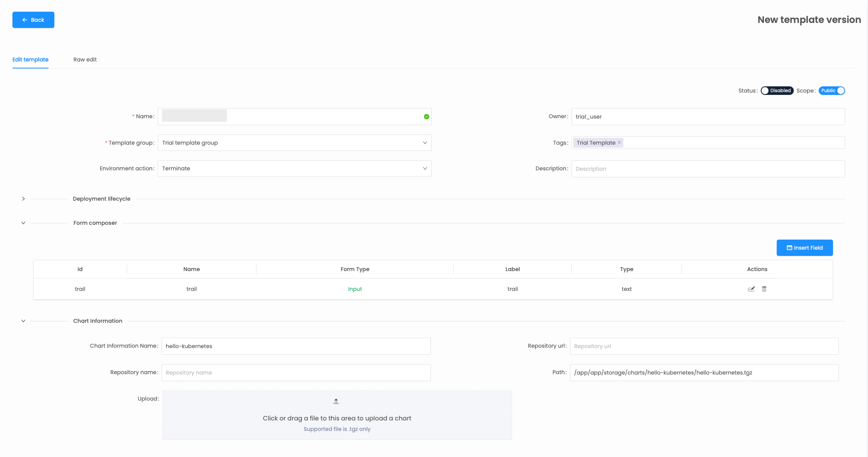This screenshot has height=457, width=868.
Task: Expand the Deployment lifecycle section
Action: [23, 198]
